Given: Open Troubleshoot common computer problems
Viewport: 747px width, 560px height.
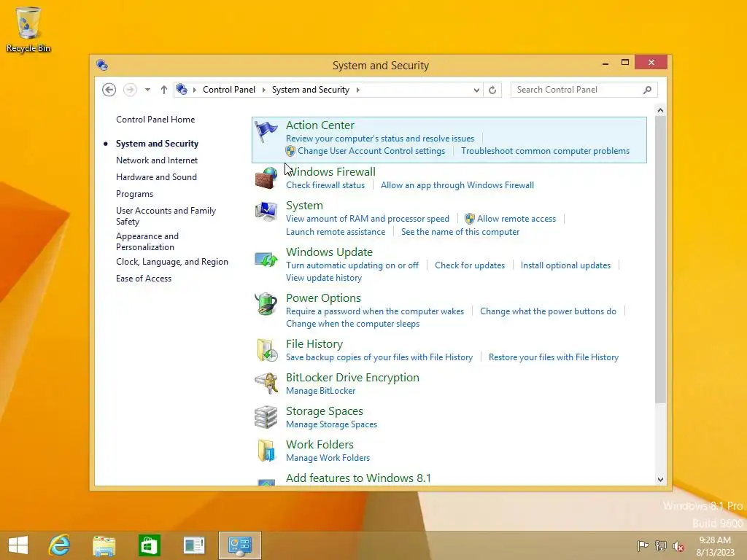Looking at the screenshot, I should point(545,151).
